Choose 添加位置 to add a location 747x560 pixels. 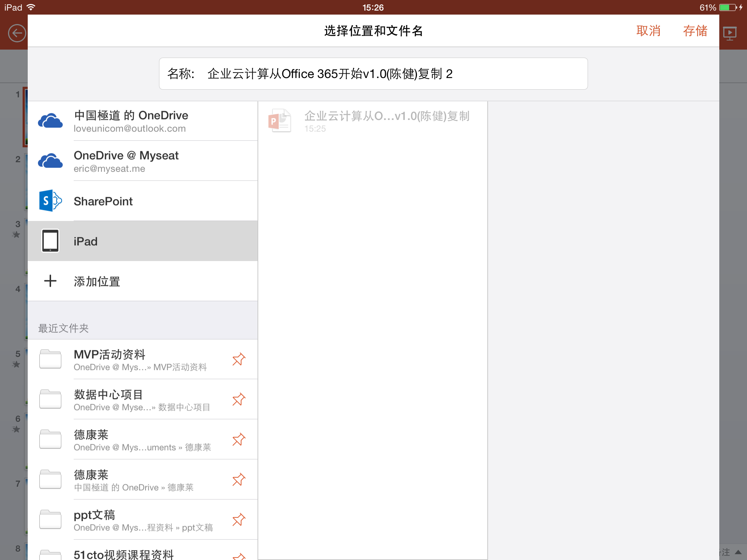143,281
